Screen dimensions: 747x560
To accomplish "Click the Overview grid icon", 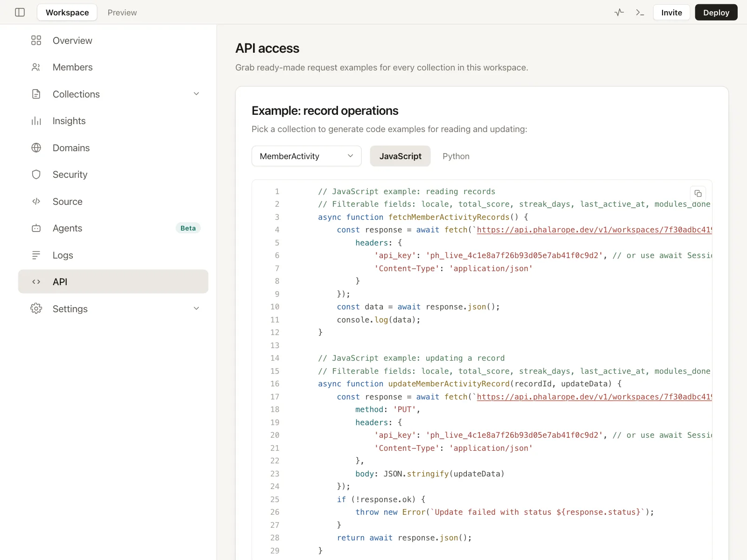I will click(x=36, y=41).
